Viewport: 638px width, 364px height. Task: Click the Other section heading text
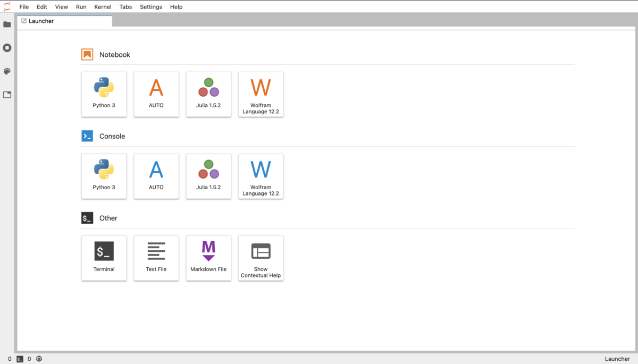108,218
